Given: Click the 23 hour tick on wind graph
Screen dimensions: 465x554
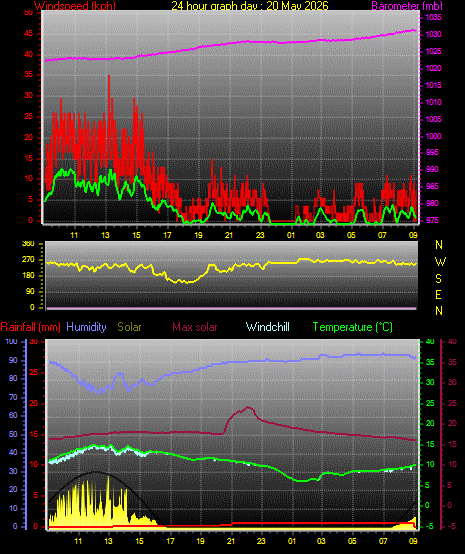Looking at the screenshot, I should coord(260,235).
